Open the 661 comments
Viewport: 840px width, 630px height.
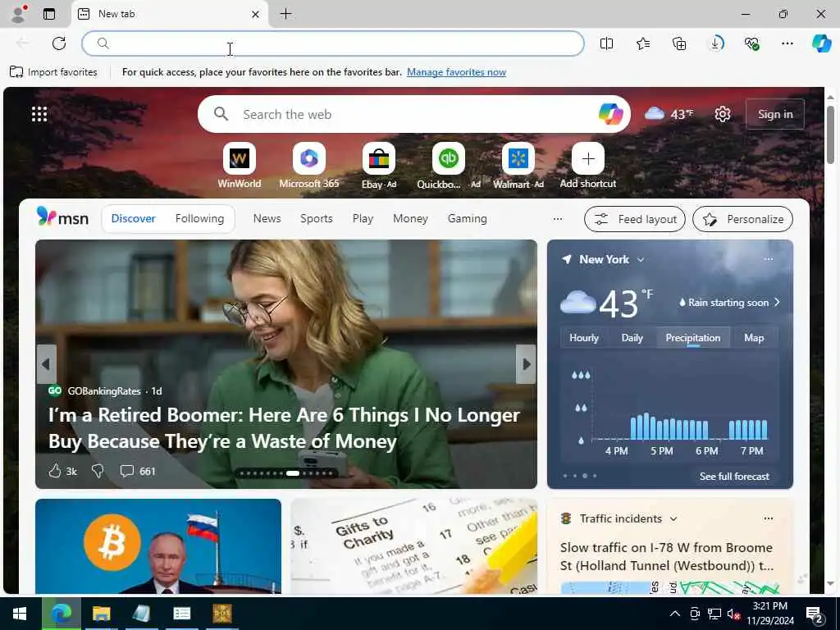pyautogui.click(x=138, y=471)
